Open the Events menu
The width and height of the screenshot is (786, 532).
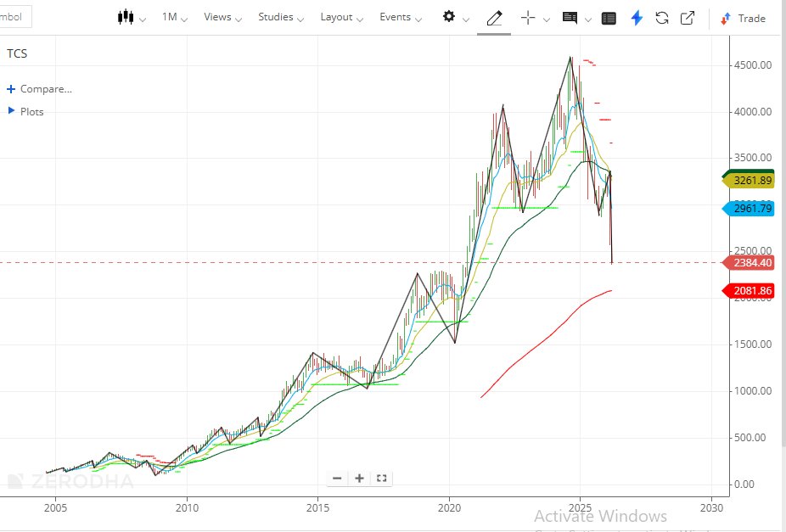pyautogui.click(x=401, y=18)
